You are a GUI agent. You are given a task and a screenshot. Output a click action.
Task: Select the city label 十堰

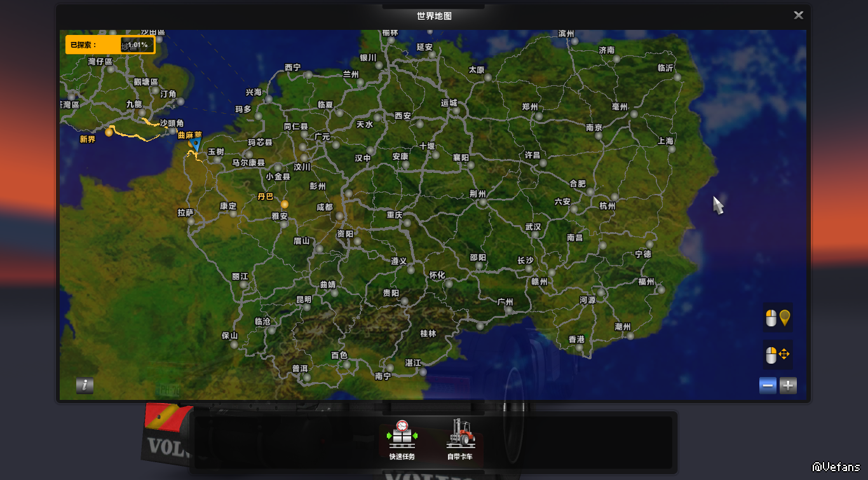[427, 146]
